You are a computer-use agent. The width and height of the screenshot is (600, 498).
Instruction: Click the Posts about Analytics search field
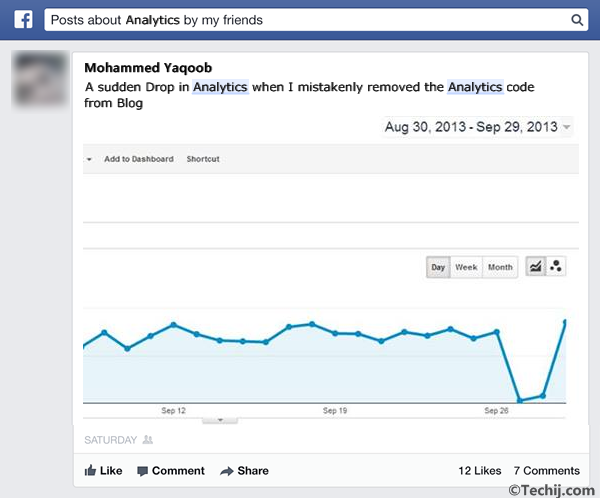tap(300, 20)
